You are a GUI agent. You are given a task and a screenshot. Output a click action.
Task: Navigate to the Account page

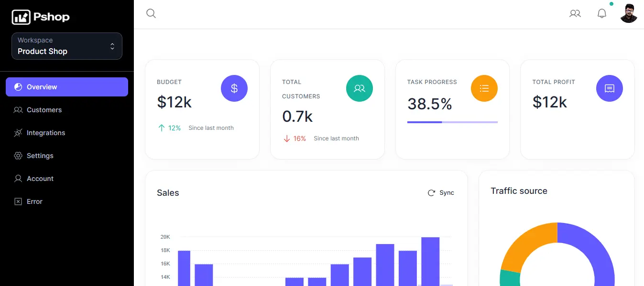click(67, 179)
